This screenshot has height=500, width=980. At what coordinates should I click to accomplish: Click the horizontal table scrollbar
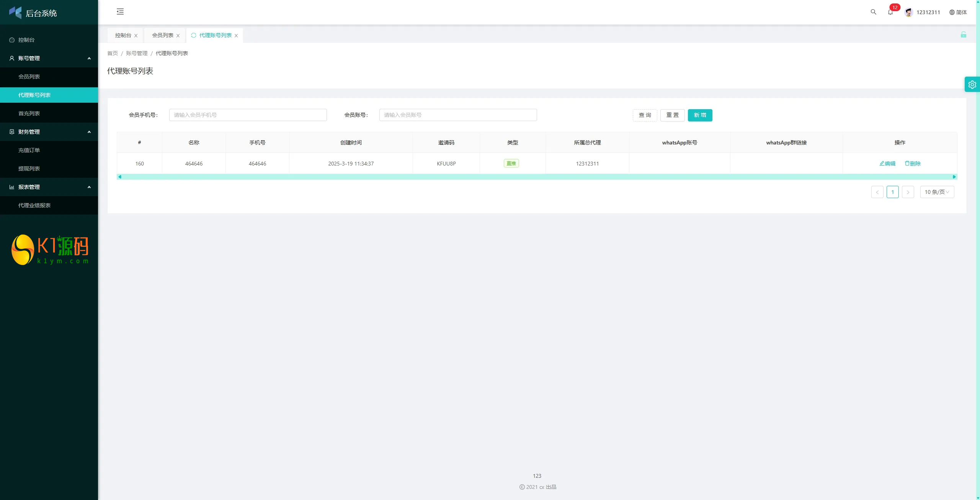click(x=536, y=177)
